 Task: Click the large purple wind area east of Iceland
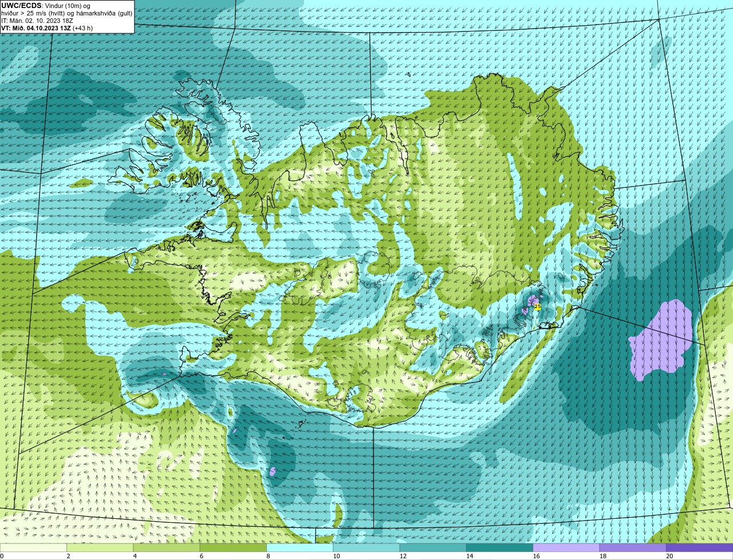pyautogui.click(x=661, y=341)
